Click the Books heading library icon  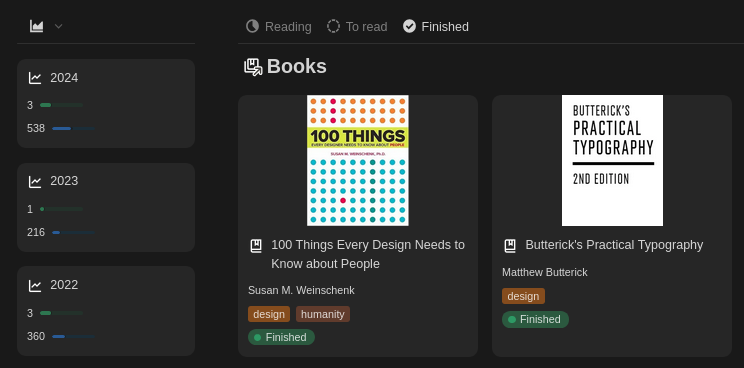pos(253,67)
